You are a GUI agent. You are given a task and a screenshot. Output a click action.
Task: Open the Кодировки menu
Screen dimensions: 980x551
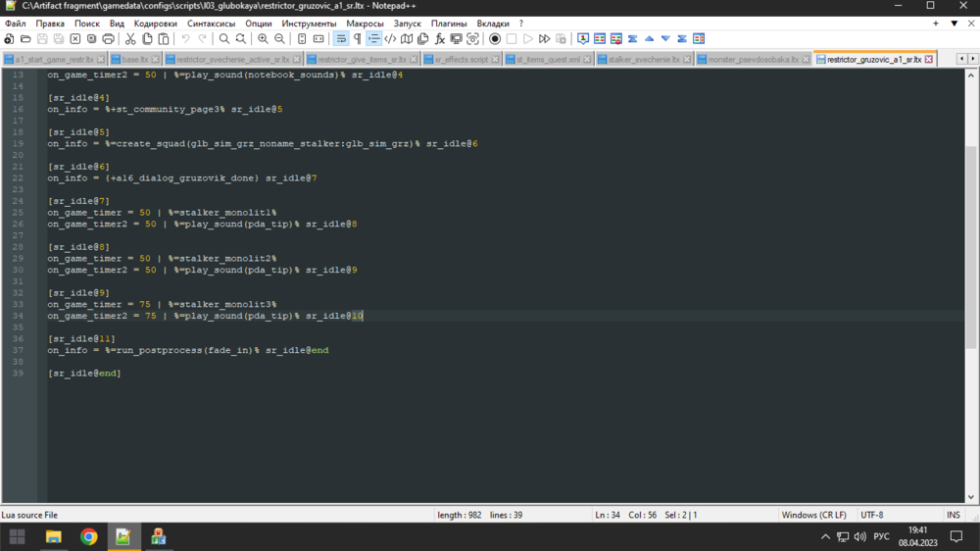pyautogui.click(x=156, y=23)
